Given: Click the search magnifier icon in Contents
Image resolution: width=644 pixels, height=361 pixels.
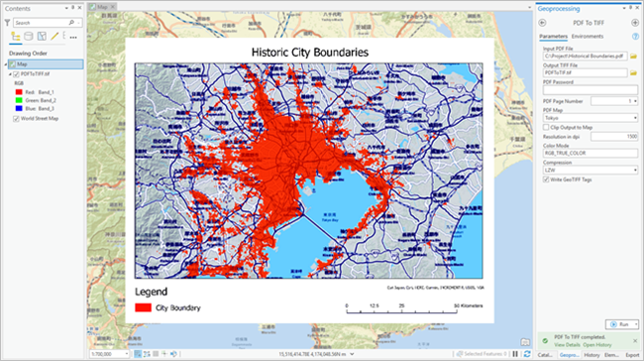Looking at the screenshot, I should point(71,23).
